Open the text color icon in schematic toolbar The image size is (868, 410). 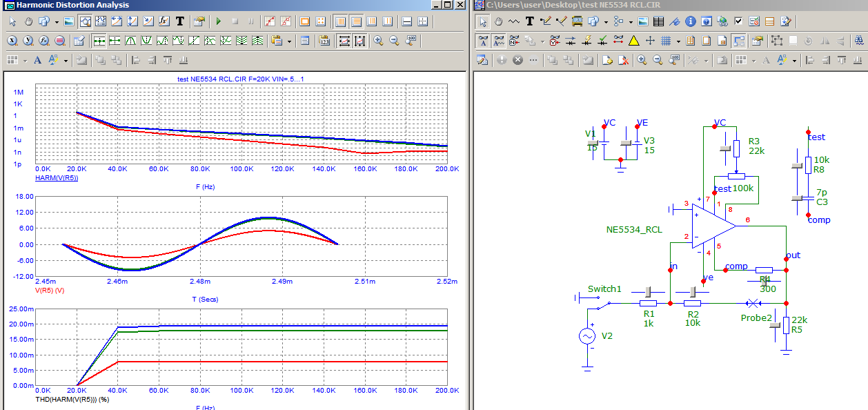click(782, 60)
